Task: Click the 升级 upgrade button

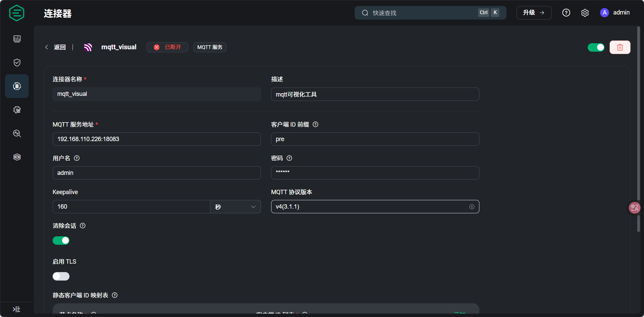Action: [534, 13]
